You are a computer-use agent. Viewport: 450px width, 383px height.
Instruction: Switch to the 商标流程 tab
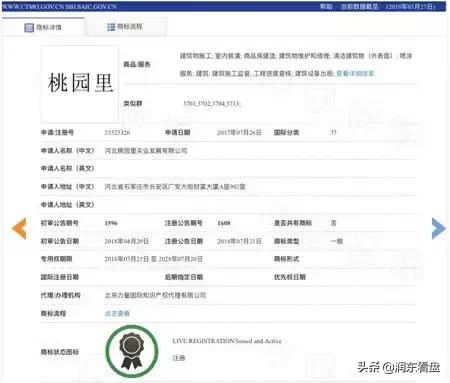click(125, 27)
